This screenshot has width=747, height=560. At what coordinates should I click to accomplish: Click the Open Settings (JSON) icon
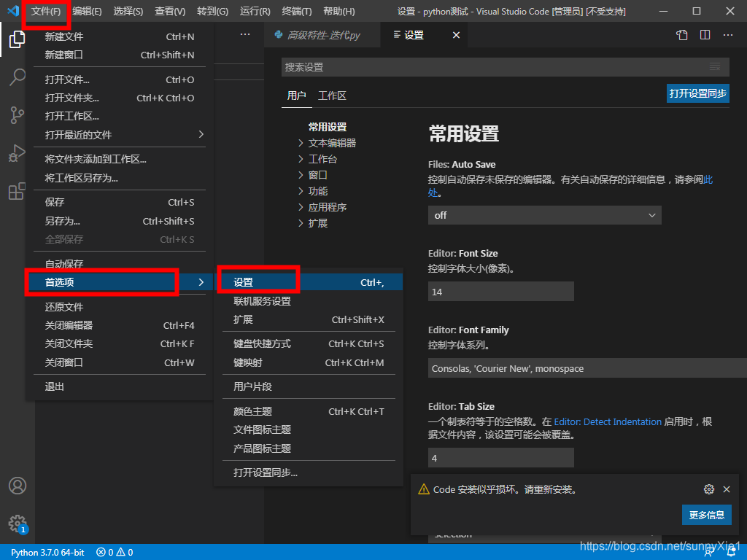coord(682,35)
